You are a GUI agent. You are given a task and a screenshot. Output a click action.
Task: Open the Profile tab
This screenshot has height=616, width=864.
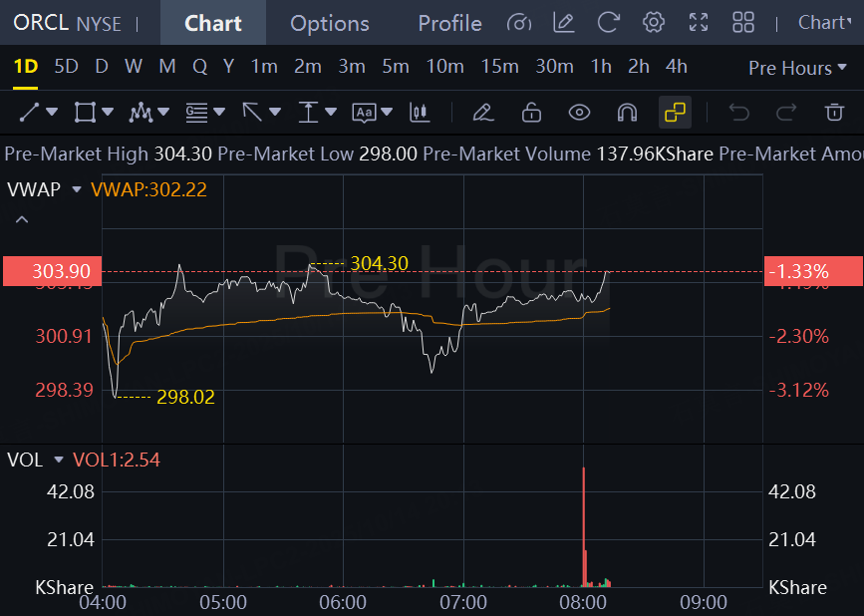449,23
